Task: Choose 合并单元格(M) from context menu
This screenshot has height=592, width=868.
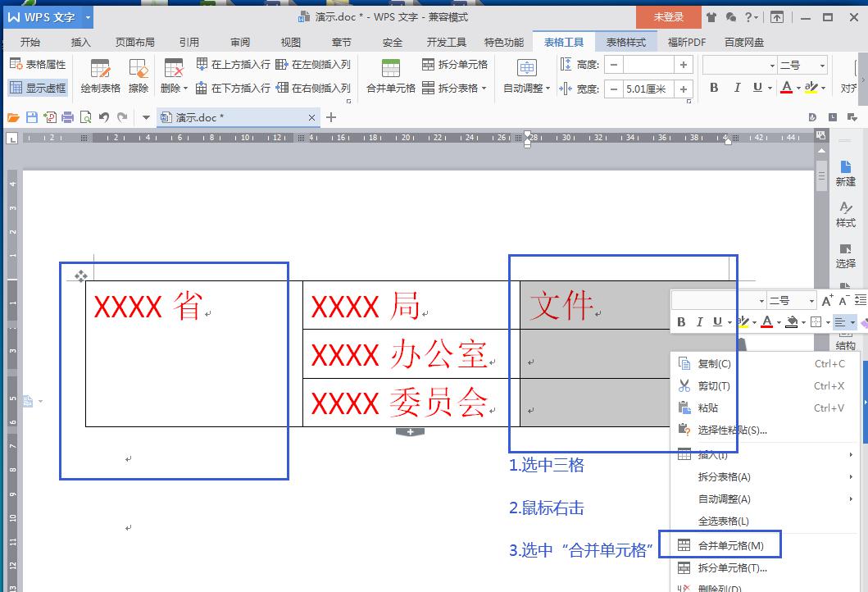Action: (x=764, y=545)
